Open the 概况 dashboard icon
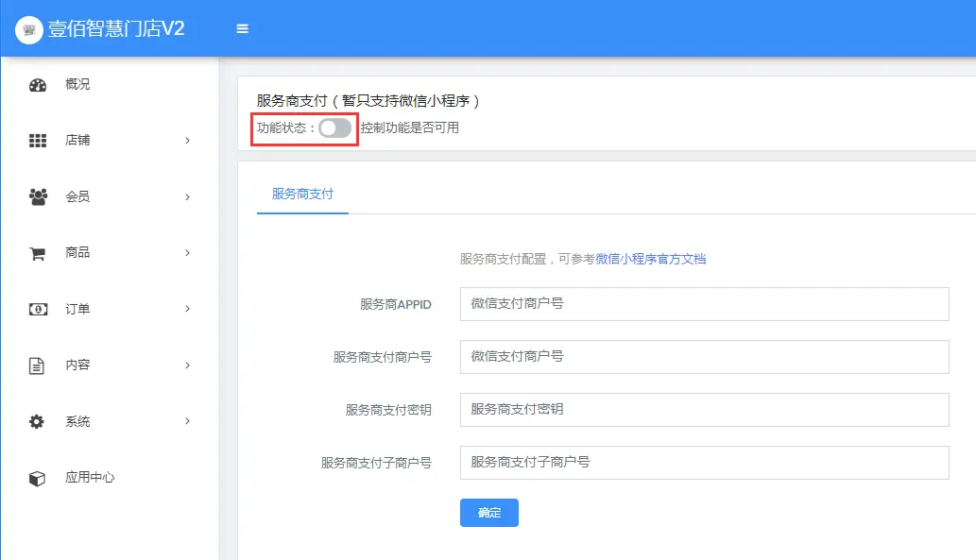Screen dimensions: 976x560 tap(37, 84)
